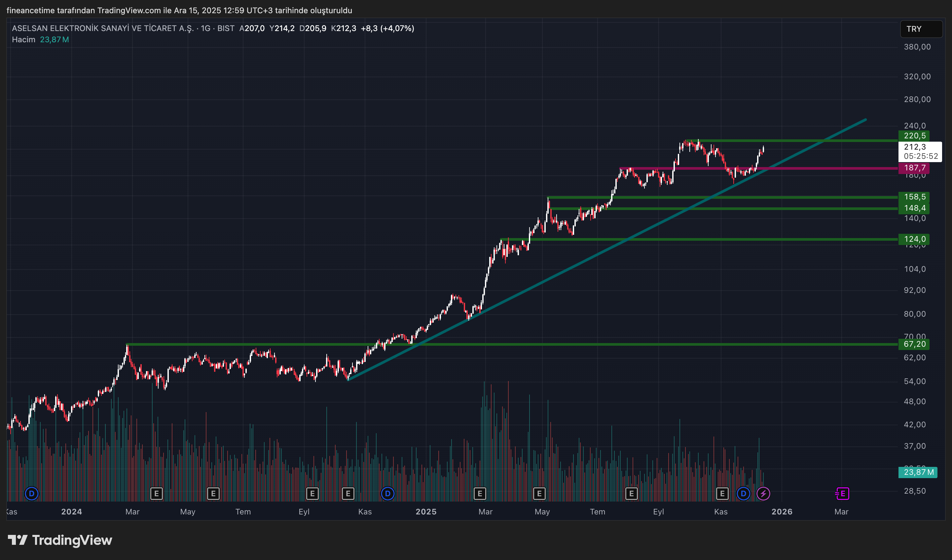Click the green 220,5 resistance price label
Image resolution: width=952 pixels, height=560 pixels.
(914, 136)
